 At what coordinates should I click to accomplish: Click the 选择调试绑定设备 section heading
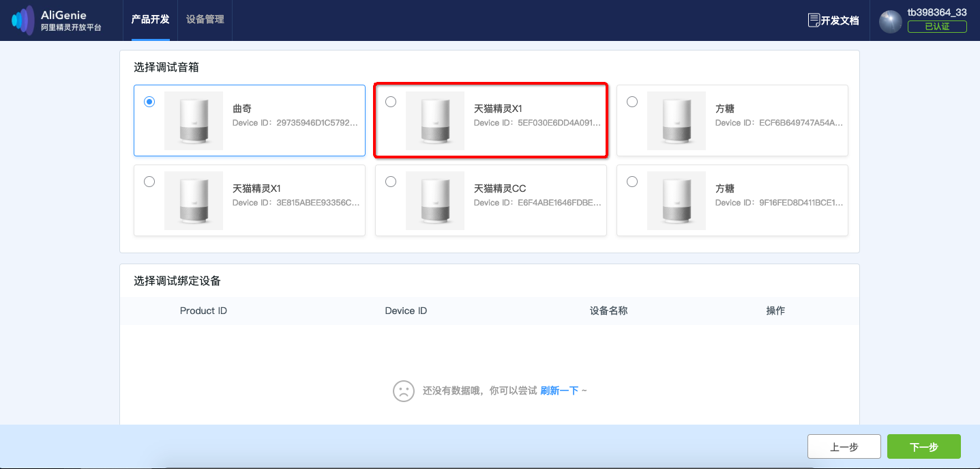(177, 281)
